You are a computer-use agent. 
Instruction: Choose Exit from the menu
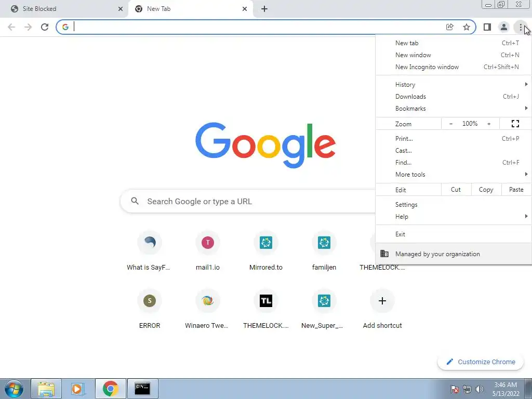(454, 234)
